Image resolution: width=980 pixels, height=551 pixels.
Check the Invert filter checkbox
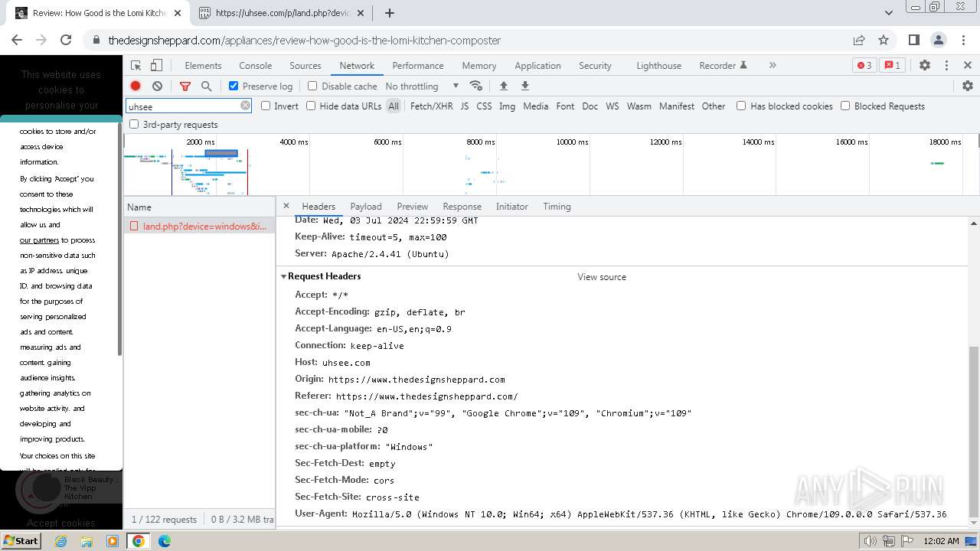[x=266, y=106]
